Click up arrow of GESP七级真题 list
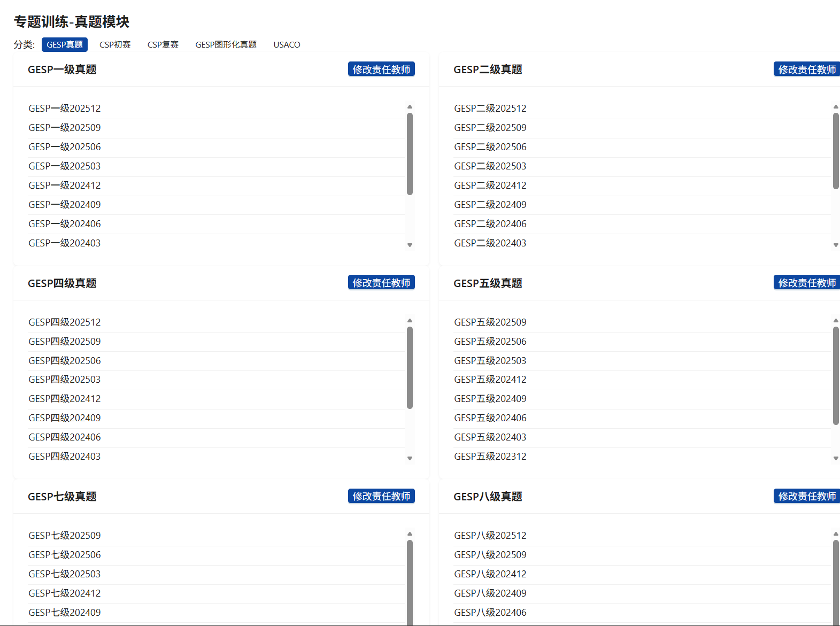Screen dimensions: 840x626 pos(410,534)
